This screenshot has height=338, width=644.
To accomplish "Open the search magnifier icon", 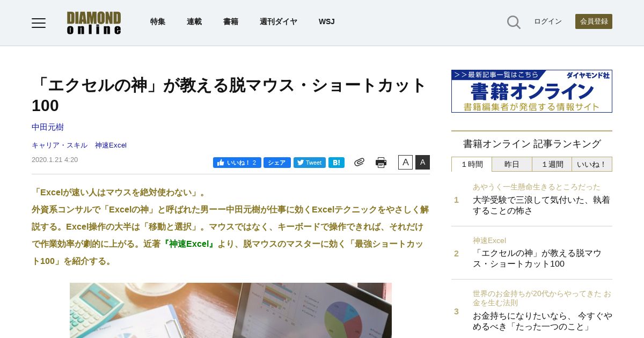I will coord(514,22).
